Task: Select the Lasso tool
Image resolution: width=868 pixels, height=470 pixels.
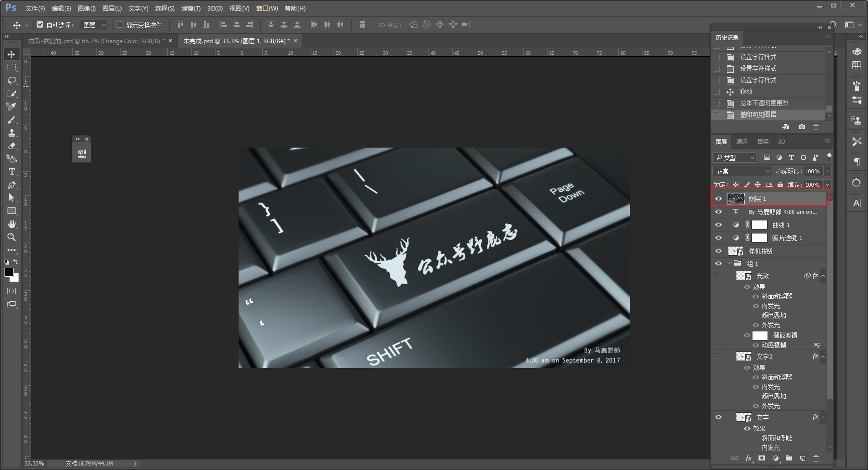Action: point(11,80)
